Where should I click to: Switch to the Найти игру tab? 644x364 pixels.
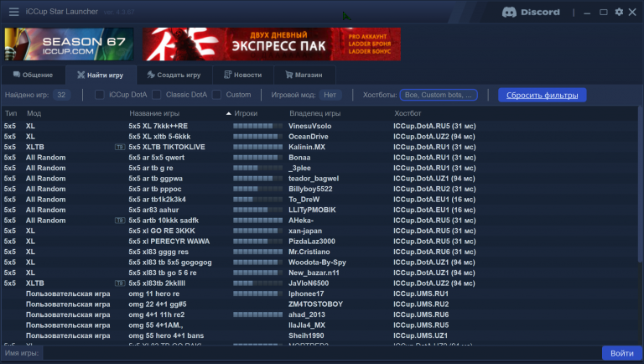coord(101,75)
